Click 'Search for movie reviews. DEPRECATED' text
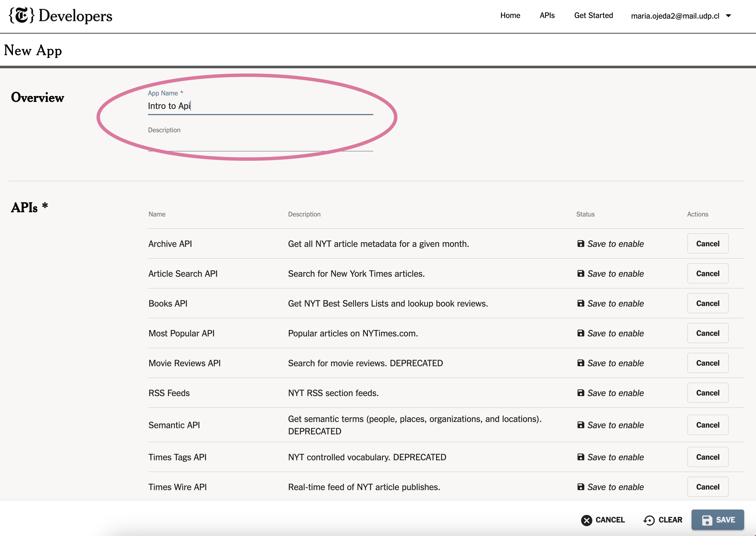Viewport: 756px width, 536px height. coord(365,363)
